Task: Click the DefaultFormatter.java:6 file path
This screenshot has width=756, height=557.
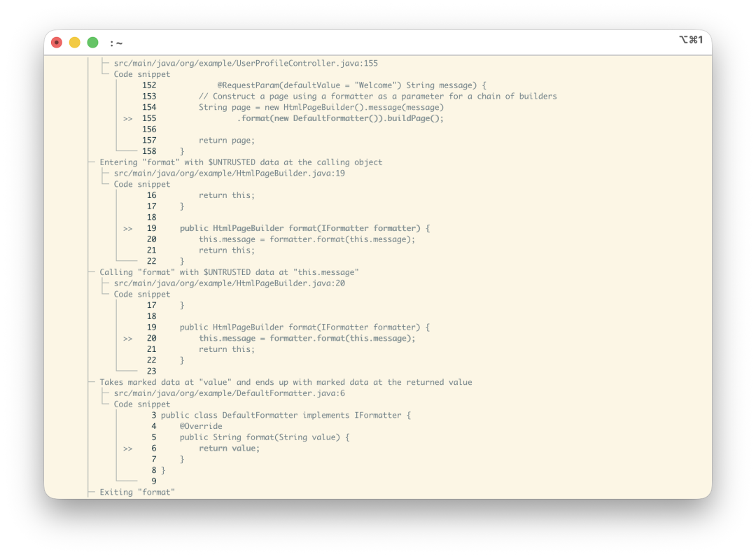Action: click(230, 393)
